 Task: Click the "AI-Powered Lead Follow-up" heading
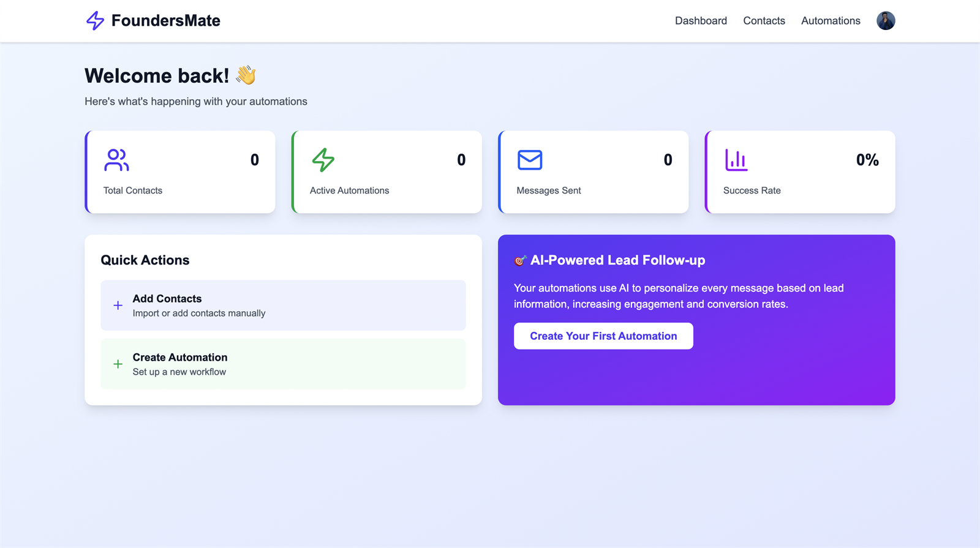point(617,260)
